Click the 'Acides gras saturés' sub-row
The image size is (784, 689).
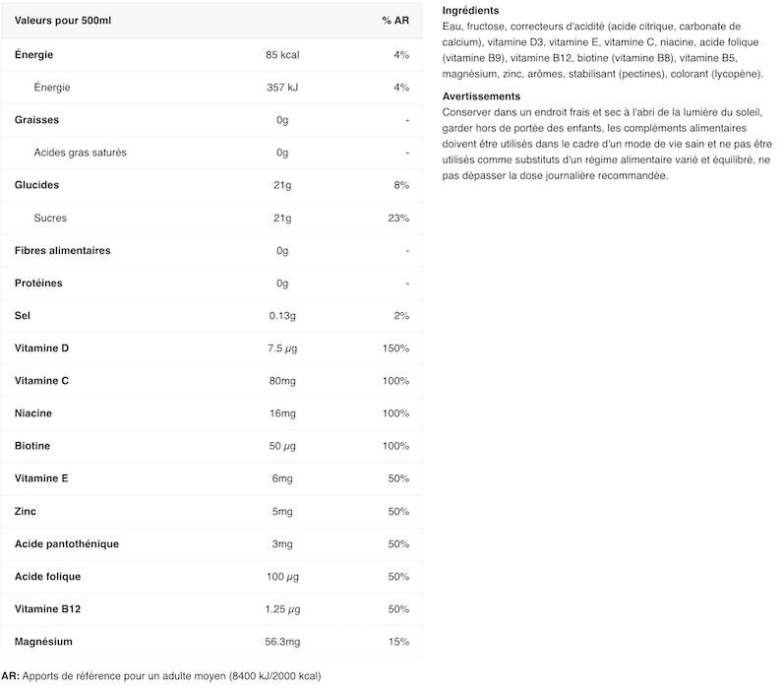[211, 153]
